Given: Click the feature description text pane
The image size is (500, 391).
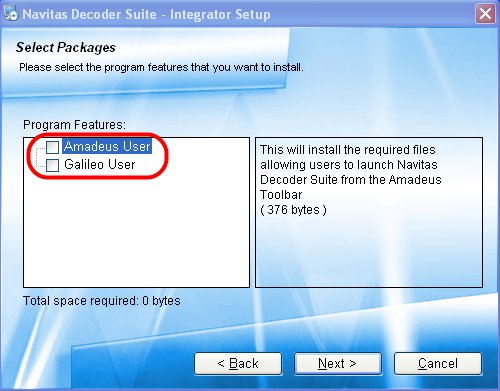Looking at the screenshot, I should [369, 212].
